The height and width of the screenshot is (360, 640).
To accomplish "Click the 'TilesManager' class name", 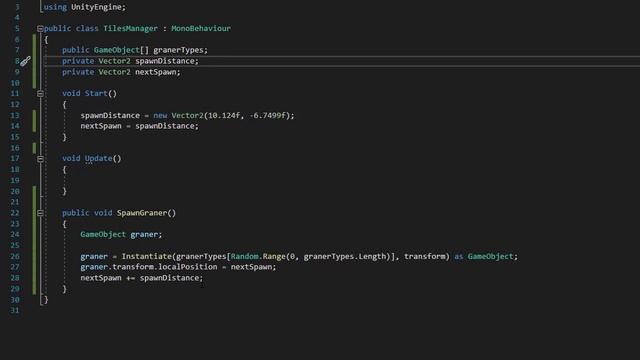I will (x=130, y=28).
